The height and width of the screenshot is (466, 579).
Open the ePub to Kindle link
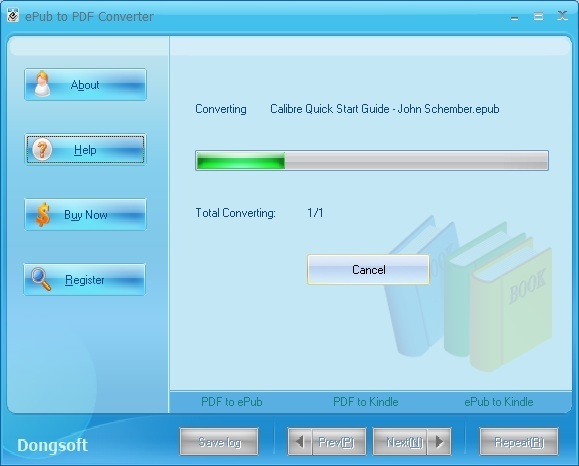[x=499, y=402]
